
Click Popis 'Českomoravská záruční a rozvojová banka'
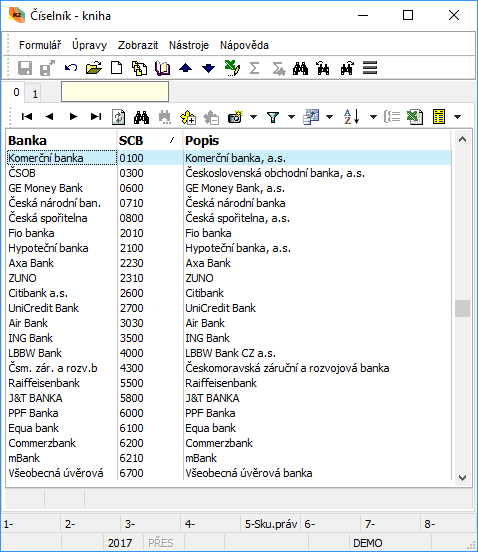pyautogui.click(x=287, y=368)
